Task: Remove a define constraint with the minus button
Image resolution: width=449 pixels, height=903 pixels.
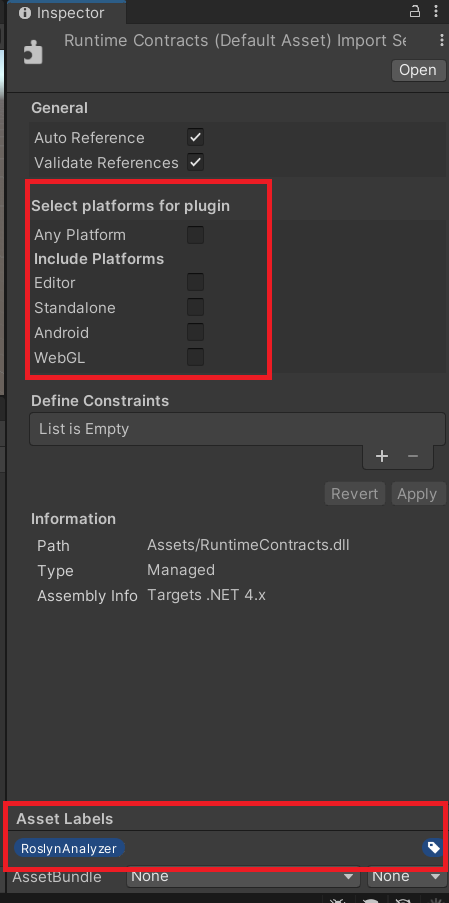Action: 413,456
